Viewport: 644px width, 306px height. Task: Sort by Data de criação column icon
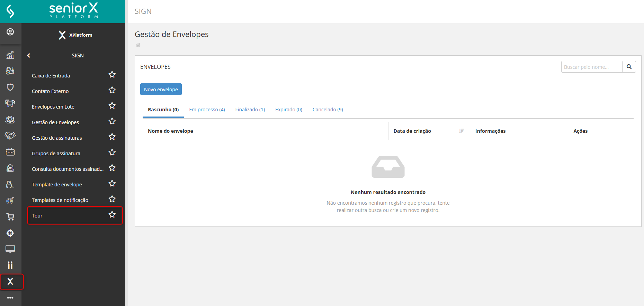[462, 131]
